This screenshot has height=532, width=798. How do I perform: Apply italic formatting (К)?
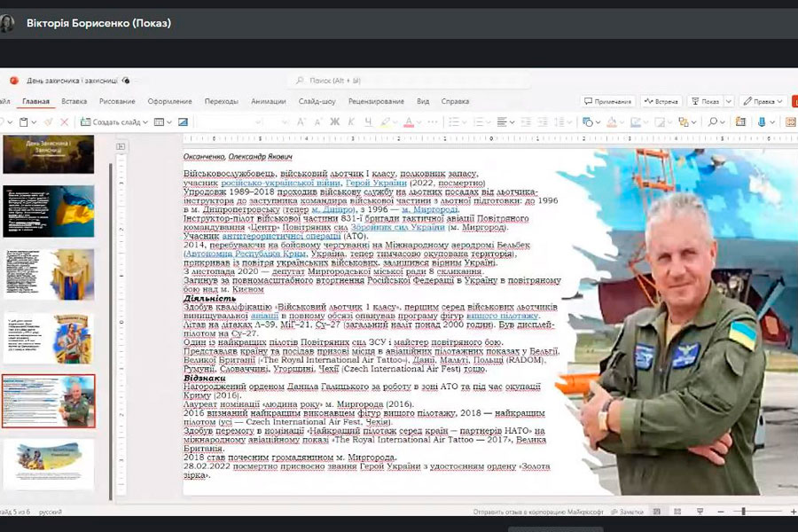point(351,121)
